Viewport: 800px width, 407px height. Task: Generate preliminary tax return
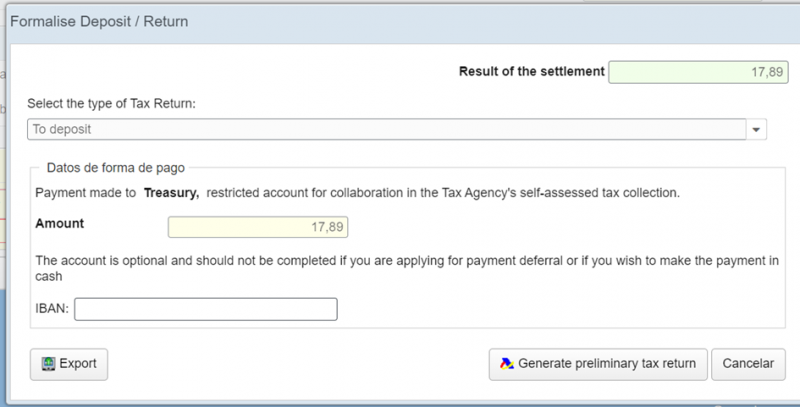click(x=598, y=364)
